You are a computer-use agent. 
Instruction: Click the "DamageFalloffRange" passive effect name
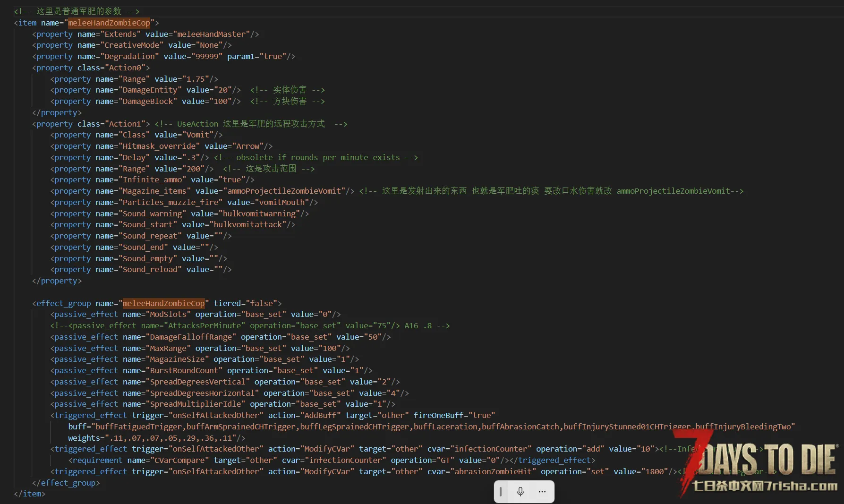tap(190, 337)
